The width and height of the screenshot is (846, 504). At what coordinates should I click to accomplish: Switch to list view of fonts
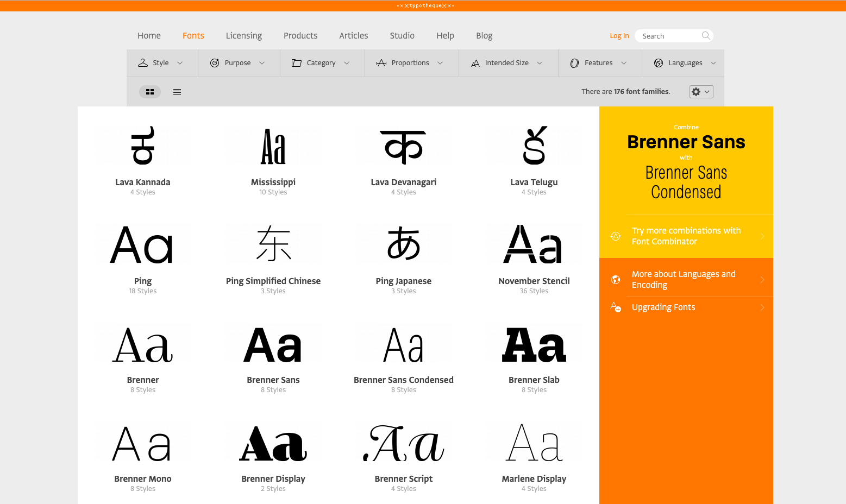pos(177,91)
